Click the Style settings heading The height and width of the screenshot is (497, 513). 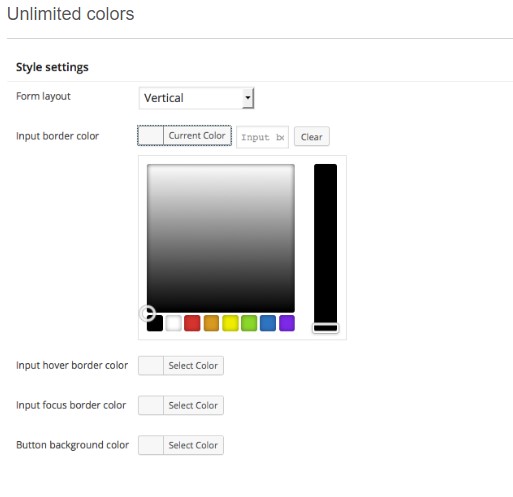point(52,67)
